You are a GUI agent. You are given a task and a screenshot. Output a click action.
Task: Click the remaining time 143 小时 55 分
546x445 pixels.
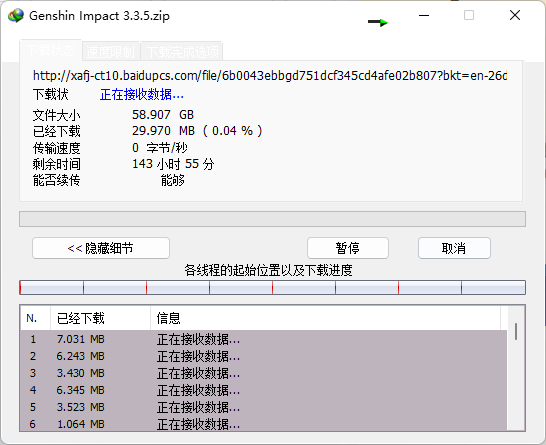tap(173, 164)
